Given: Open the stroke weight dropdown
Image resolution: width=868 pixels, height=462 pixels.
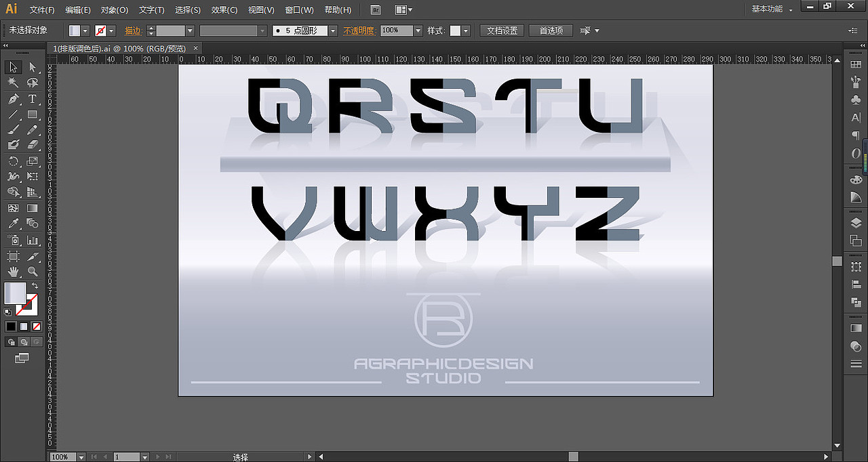Looking at the screenshot, I should coord(190,30).
